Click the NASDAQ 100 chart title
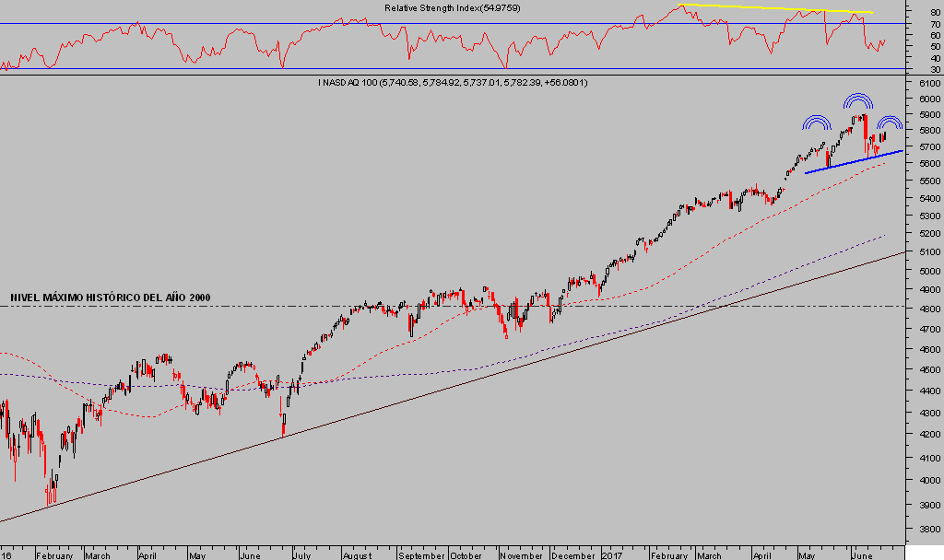The image size is (944, 560). 453,83
